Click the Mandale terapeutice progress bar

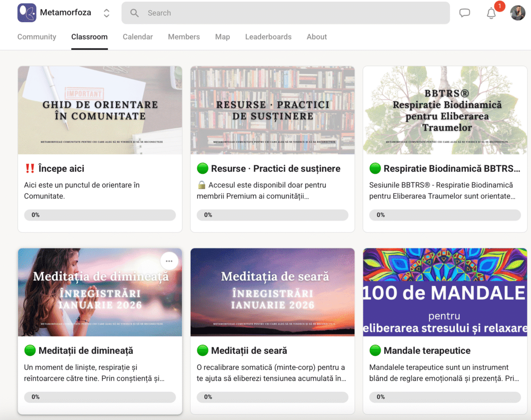(x=445, y=397)
